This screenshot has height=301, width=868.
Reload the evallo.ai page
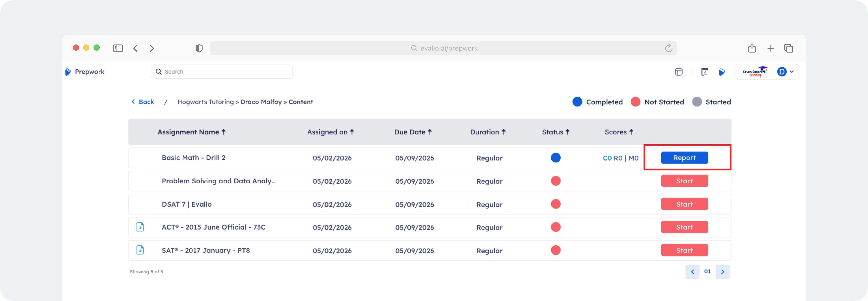tap(669, 48)
